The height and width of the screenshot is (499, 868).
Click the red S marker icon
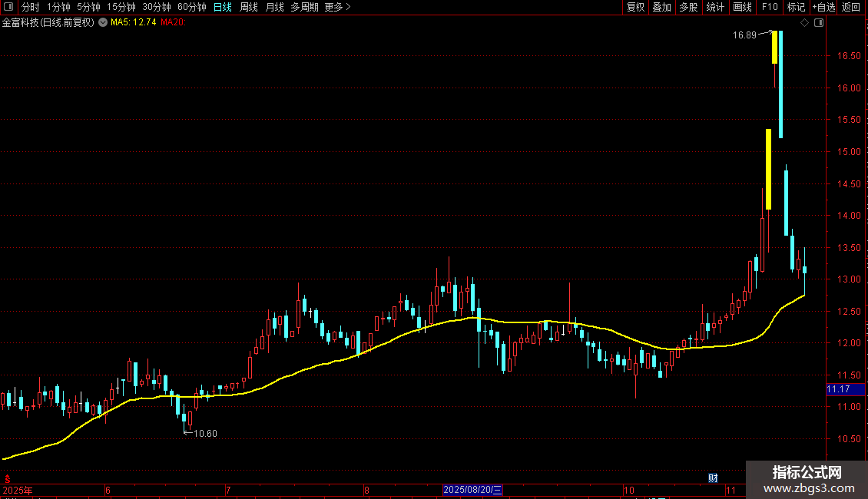[7, 479]
